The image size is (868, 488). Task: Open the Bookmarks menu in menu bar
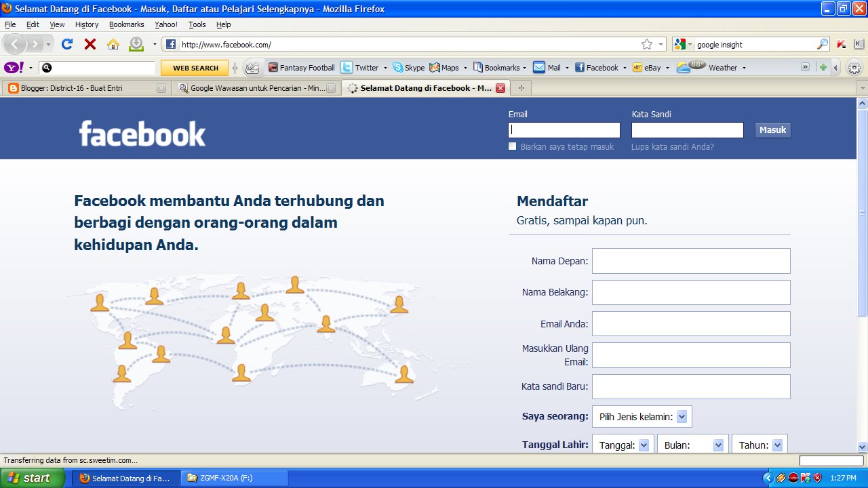coord(126,24)
